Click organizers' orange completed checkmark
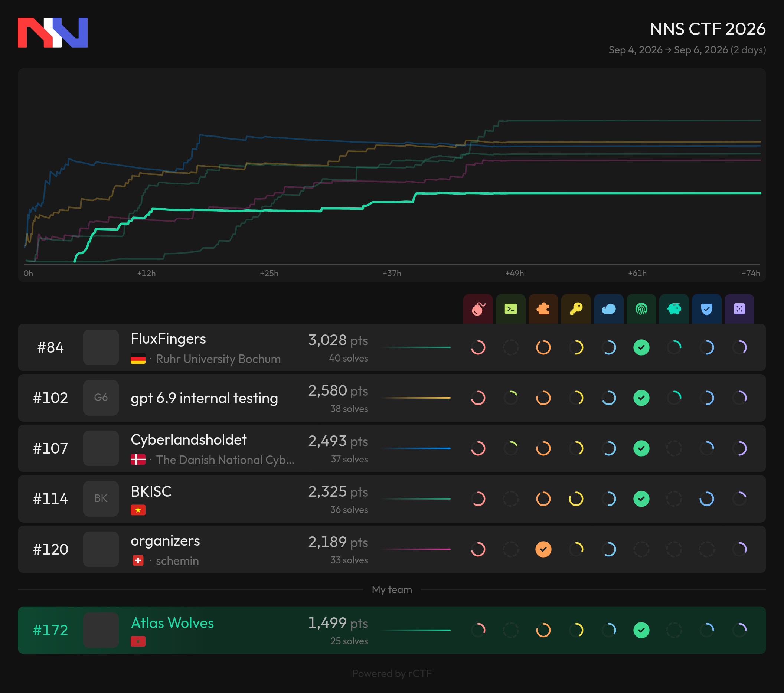The height and width of the screenshot is (693, 784). pos(543,549)
